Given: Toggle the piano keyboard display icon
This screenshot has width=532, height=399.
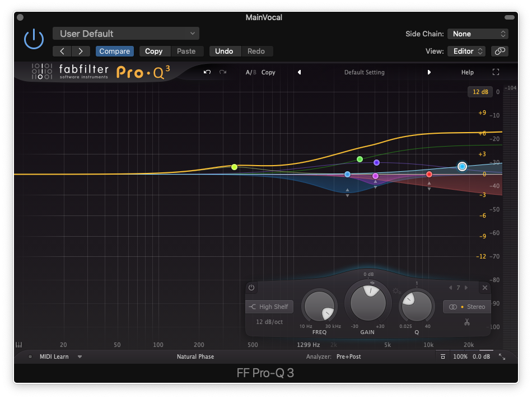Looking at the screenshot, I should [x=18, y=345].
